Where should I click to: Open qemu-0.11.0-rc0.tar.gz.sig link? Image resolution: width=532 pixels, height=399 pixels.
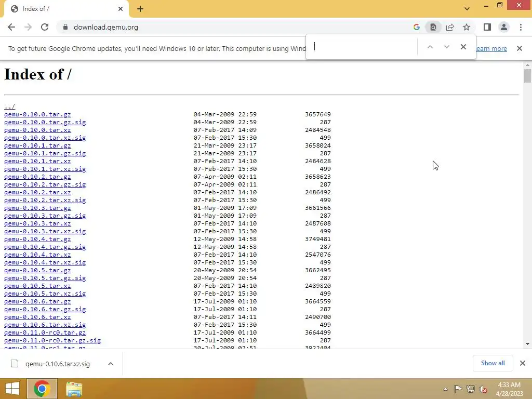[x=52, y=341]
